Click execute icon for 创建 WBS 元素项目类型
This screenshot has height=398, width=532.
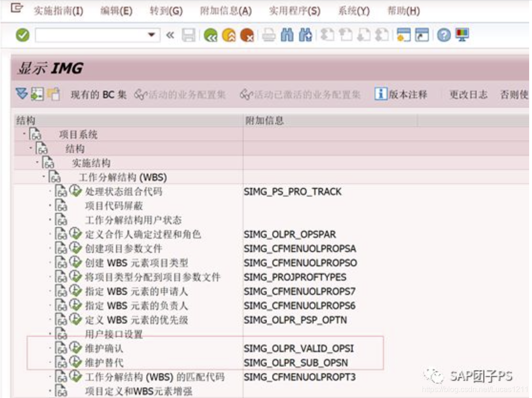tap(76, 262)
